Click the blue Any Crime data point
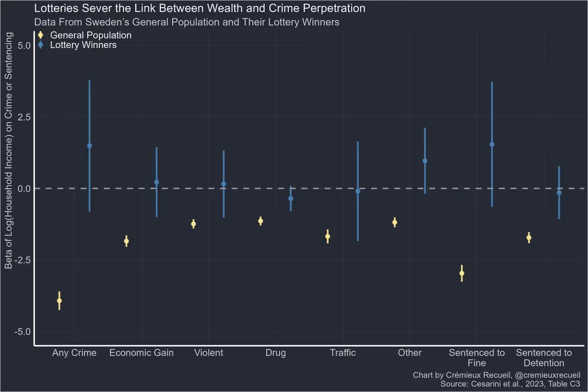This screenshot has height=392, width=588. pos(90,146)
